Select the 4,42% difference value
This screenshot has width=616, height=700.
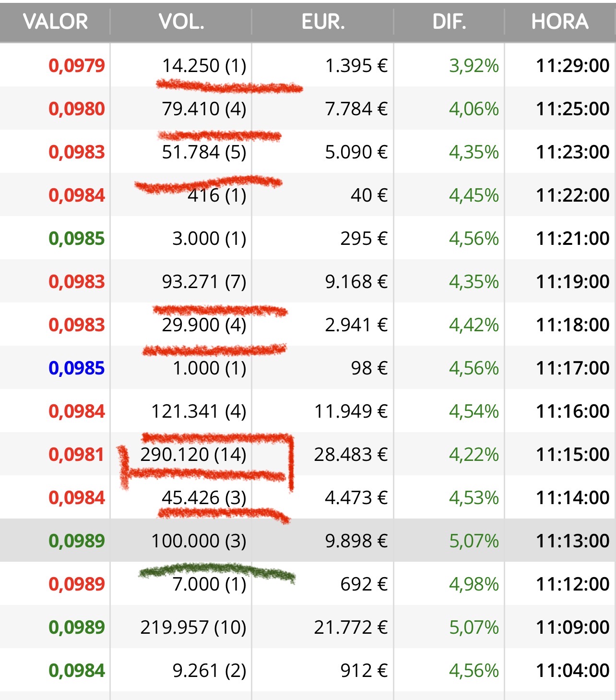point(474,325)
